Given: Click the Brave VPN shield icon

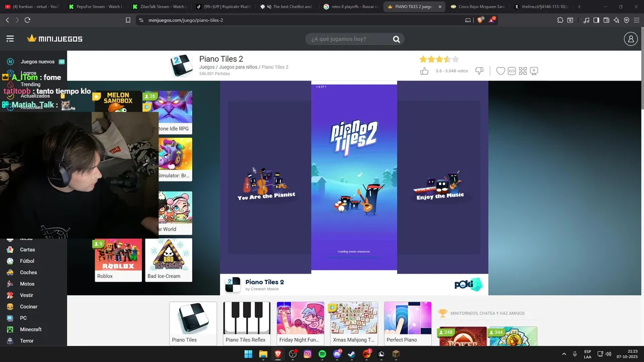Looking at the screenshot, I should 626,20.
